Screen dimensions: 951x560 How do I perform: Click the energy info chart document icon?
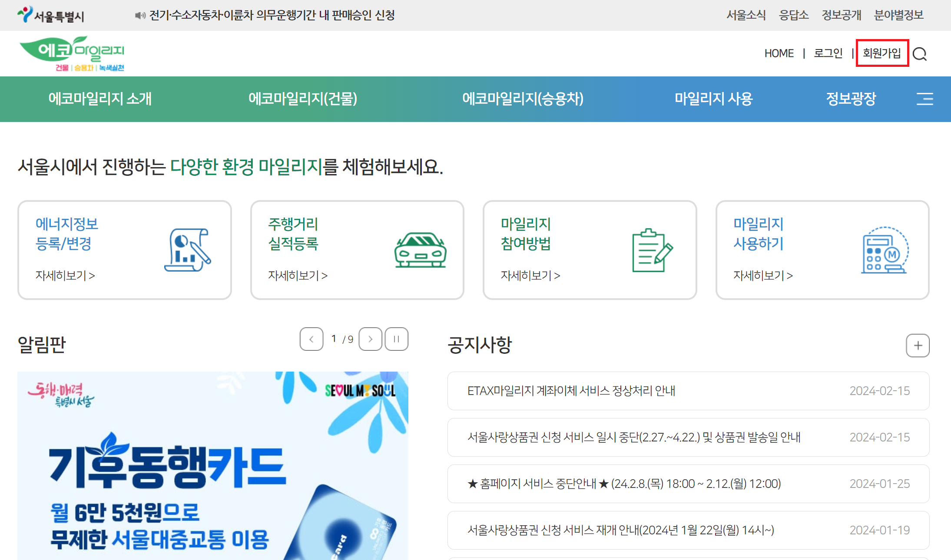point(188,250)
